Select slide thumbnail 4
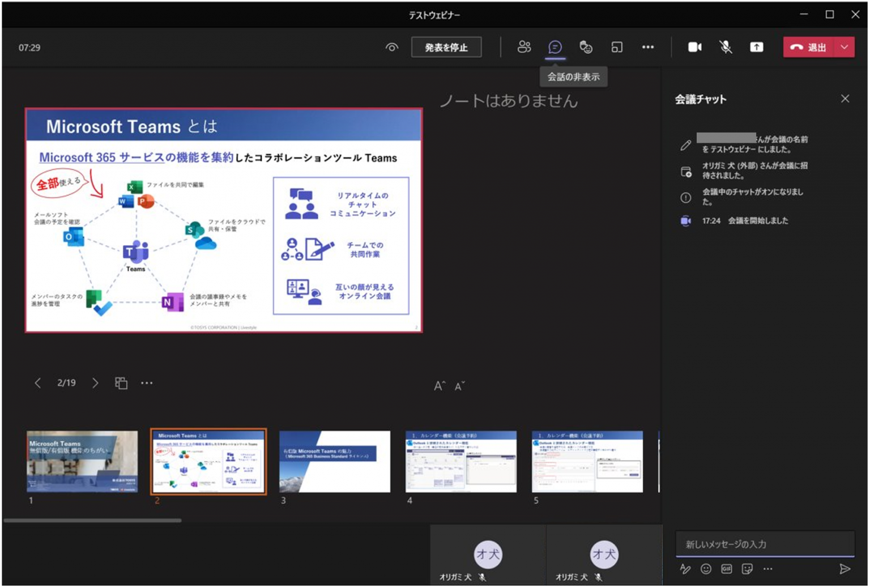Image resolution: width=870 pixels, height=588 pixels. (461, 461)
